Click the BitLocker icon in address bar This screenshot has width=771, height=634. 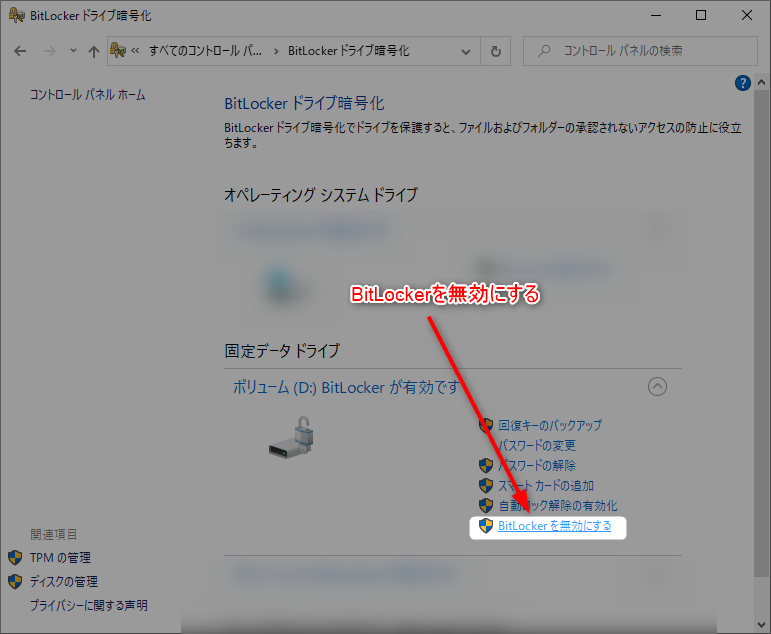pyautogui.click(x=118, y=50)
